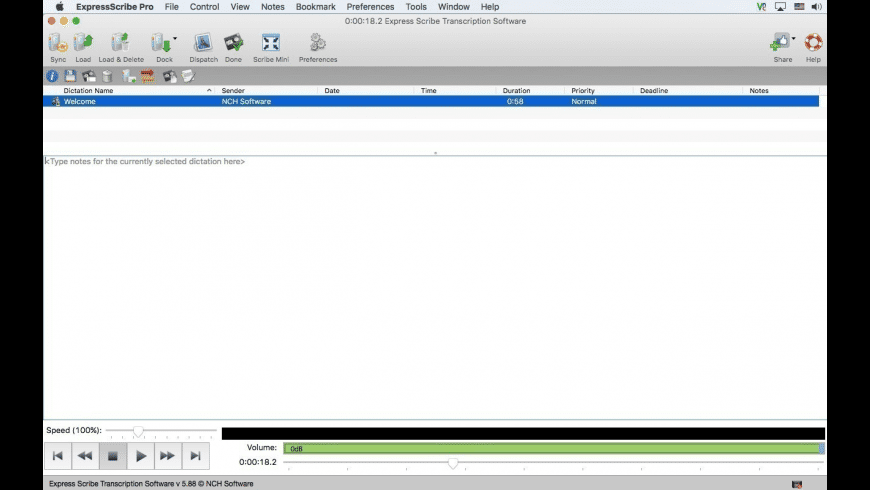Click the 0:58 duration cell

(515, 102)
